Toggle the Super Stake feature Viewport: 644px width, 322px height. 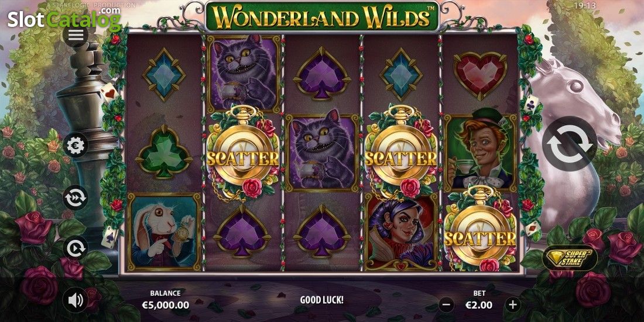pyautogui.click(x=570, y=258)
